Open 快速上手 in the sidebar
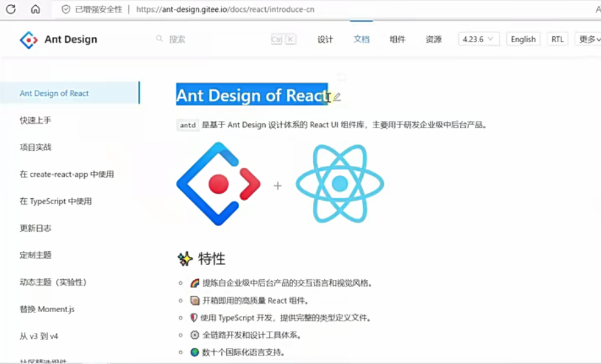Screen dimensions: 601x364 (35, 120)
